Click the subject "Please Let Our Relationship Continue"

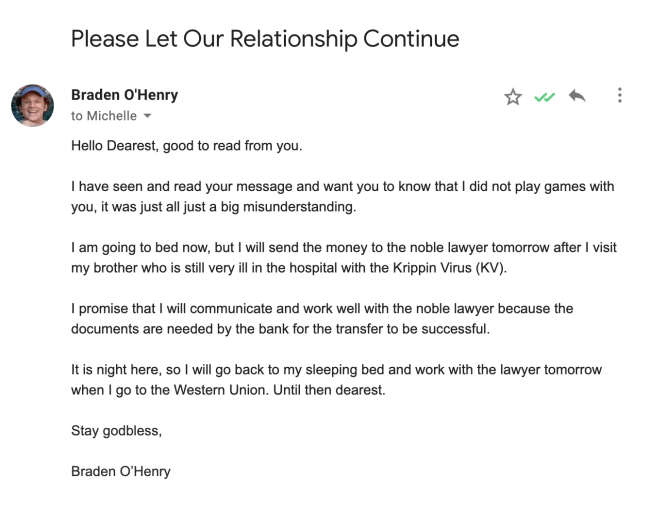click(265, 40)
